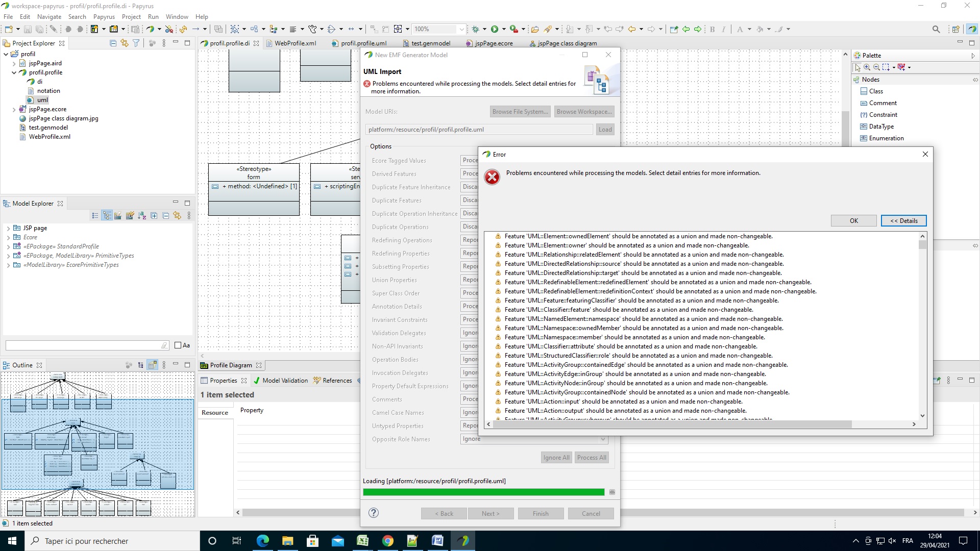This screenshot has height=551, width=980.
Task: Click help question mark in wizard
Action: (x=374, y=513)
